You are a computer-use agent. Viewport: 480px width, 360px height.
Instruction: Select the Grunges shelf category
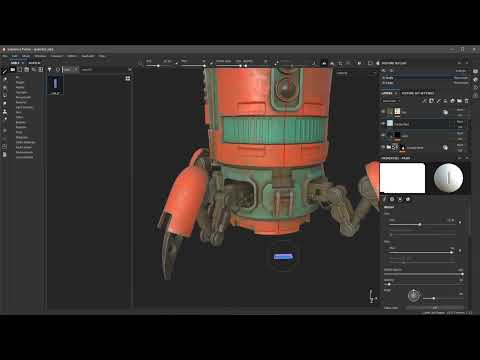pyautogui.click(x=21, y=92)
